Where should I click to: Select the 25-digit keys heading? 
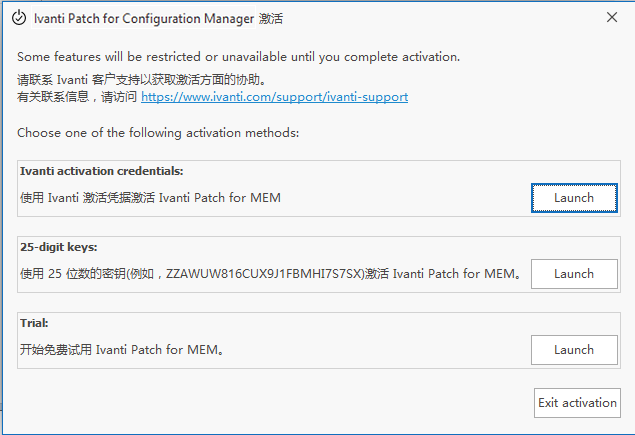click(x=59, y=247)
